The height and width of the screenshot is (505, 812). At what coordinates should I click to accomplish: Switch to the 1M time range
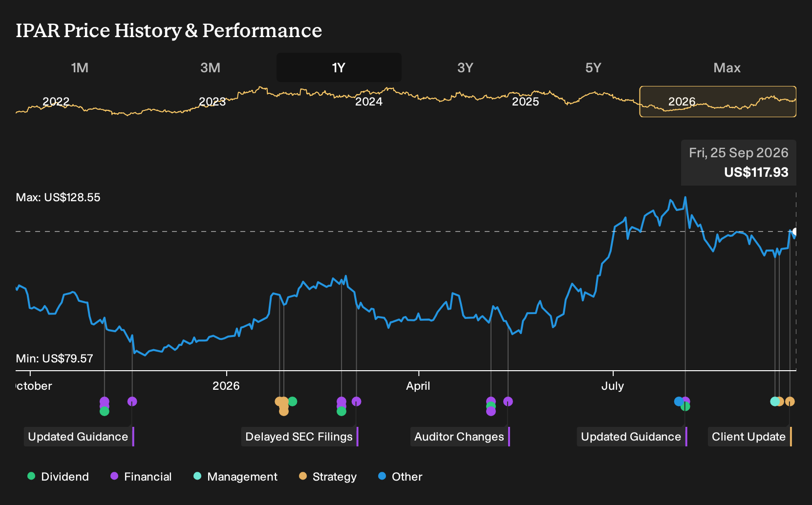(x=80, y=67)
